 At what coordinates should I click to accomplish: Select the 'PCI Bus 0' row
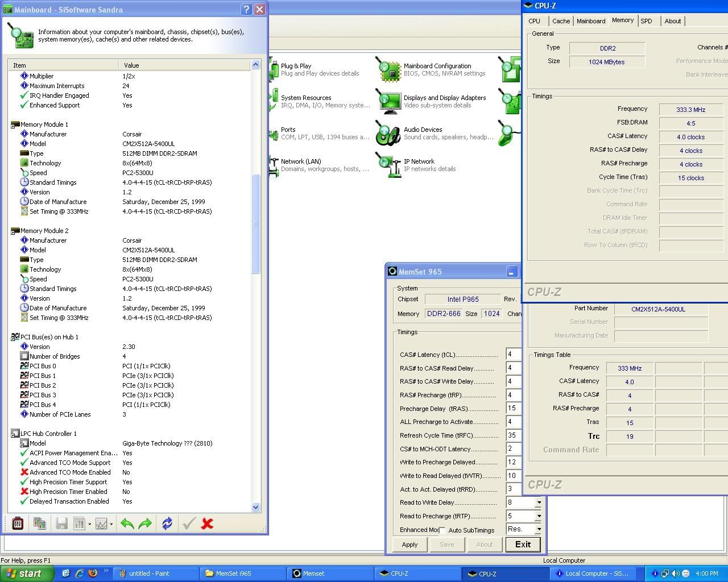130,366
